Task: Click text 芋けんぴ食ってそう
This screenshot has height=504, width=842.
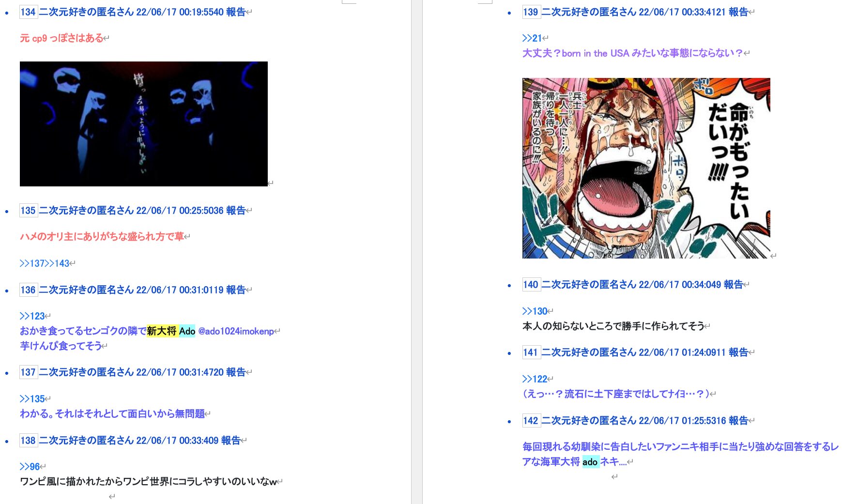Action: pos(61,346)
